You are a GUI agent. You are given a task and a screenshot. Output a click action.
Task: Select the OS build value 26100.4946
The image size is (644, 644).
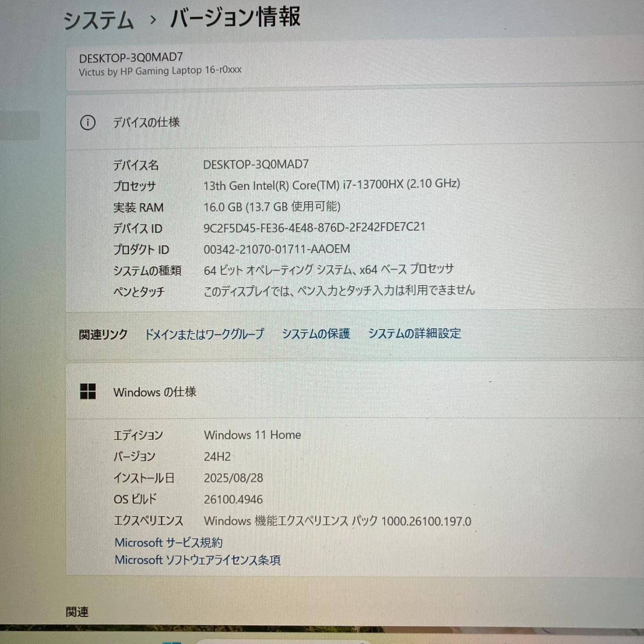tap(233, 500)
